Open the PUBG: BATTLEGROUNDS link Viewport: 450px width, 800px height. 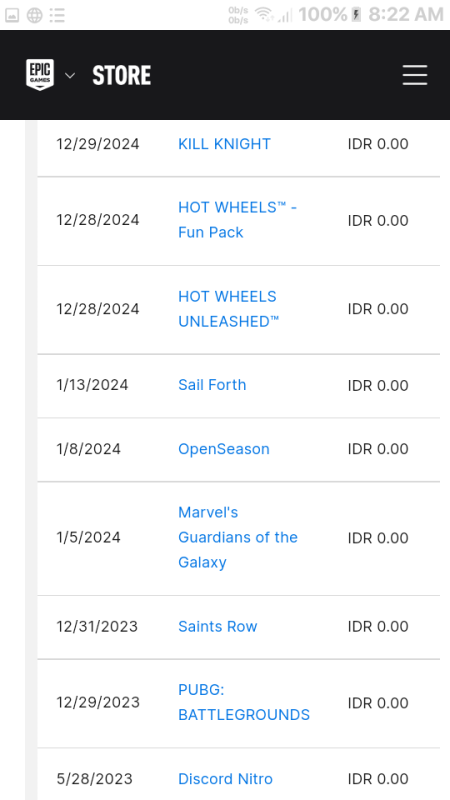[x=244, y=702]
